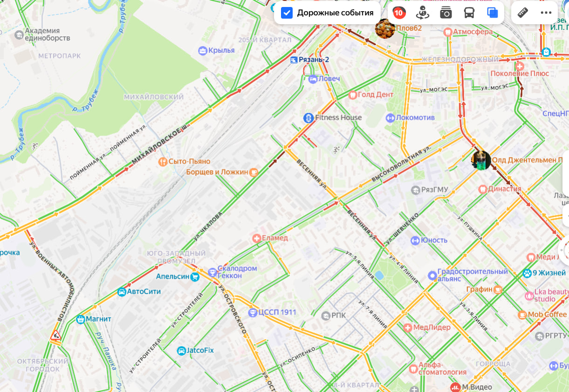Image resolution: width=569 pixels, height=392 pixels.
Task: Select the Fitness House place marker
Action: coord(308,118)
